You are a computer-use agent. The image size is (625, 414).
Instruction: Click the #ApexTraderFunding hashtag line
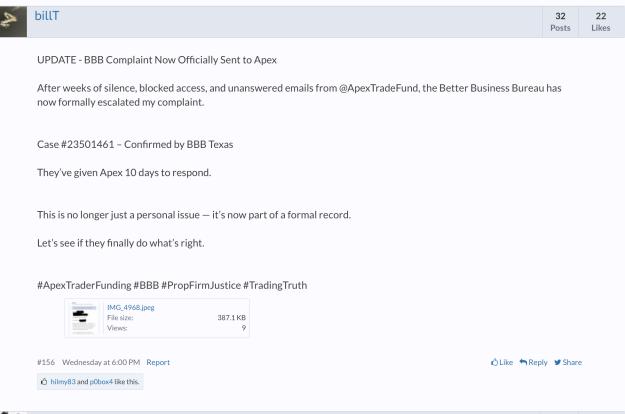tap(172, 285)
